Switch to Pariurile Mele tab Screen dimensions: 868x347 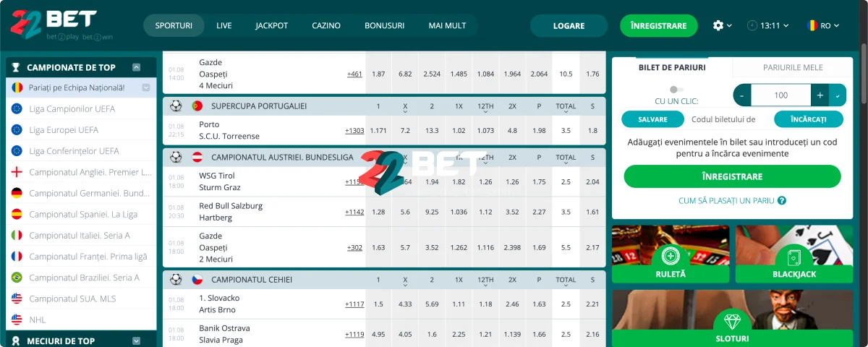(x=793, y=67)
